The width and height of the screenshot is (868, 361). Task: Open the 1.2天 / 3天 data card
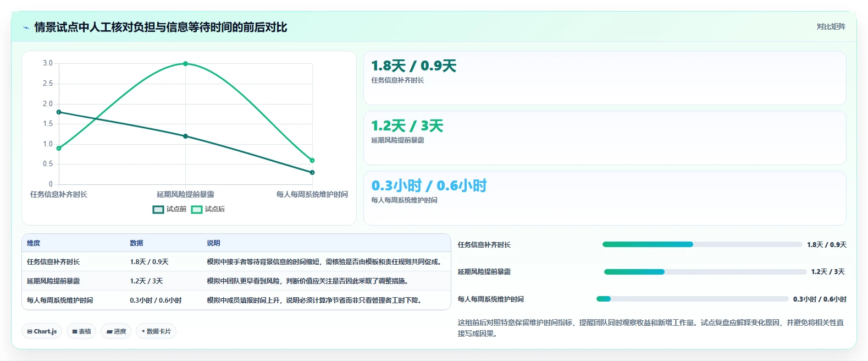(605, 138)
